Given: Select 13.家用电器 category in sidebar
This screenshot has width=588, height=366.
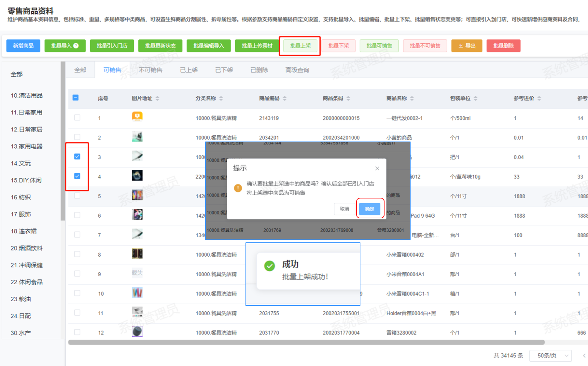Looking at the screenshot, I should [x=27, y=146].
